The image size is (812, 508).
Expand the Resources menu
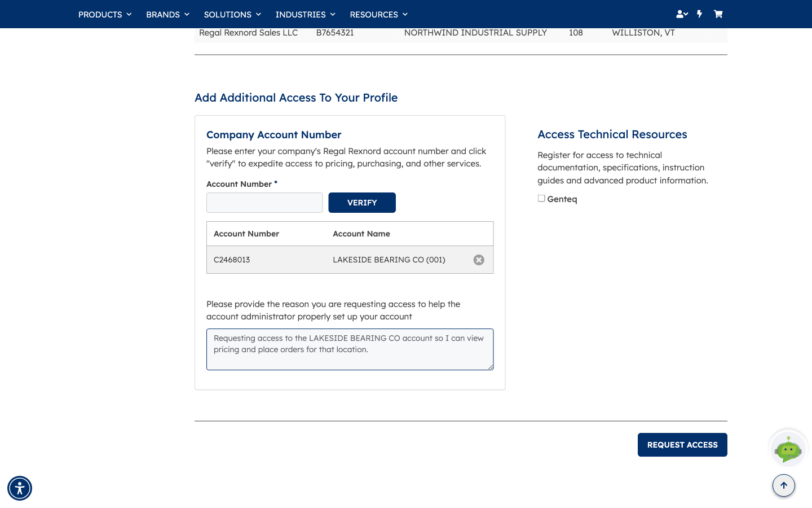point(378,14)
